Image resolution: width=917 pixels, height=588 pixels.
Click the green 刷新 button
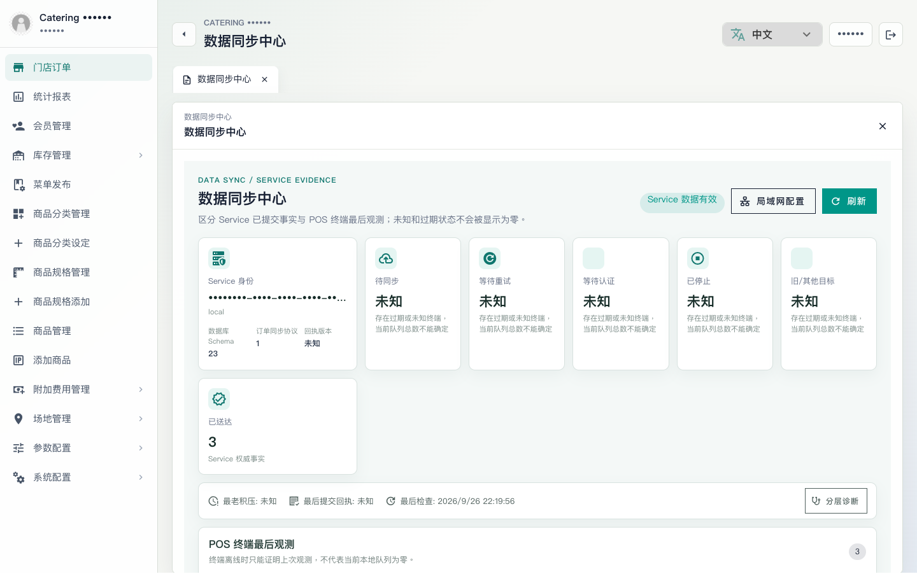tap(849, 201)
